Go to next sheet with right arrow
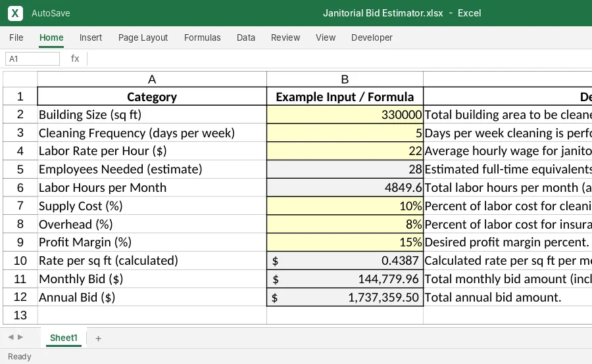This screenshot has width=592, height=364. [x=20, y=337]
